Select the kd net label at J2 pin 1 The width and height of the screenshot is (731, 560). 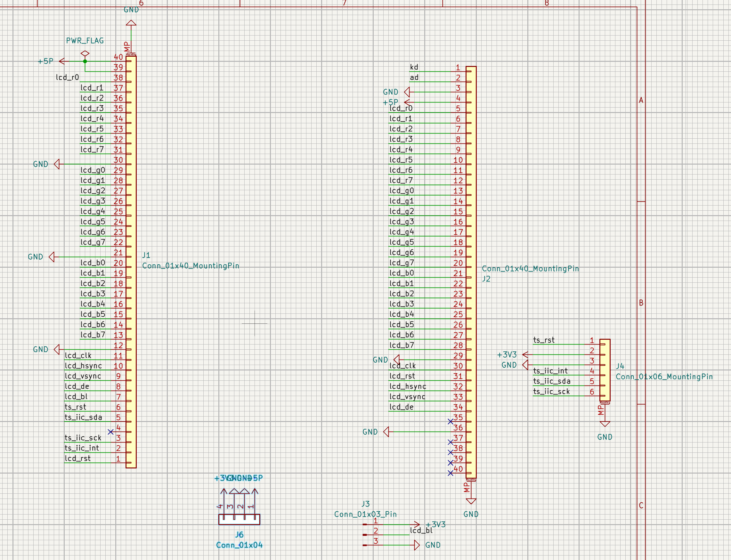414,67
